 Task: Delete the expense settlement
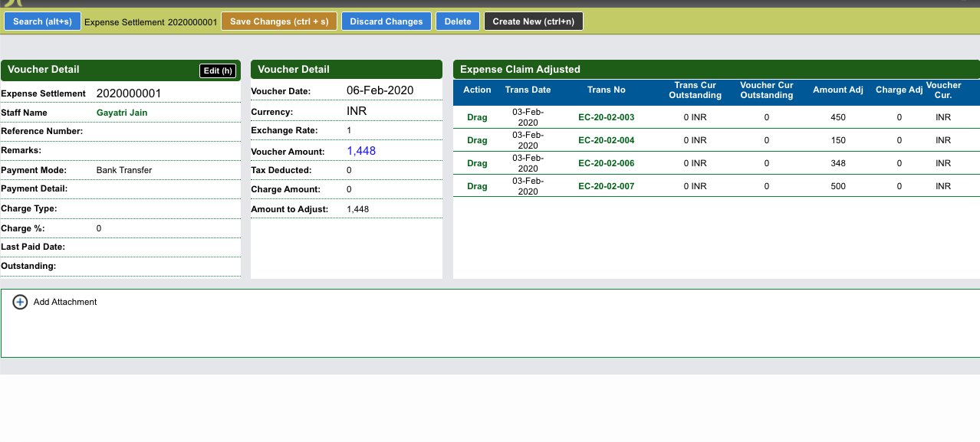click(x=458, y=21)
